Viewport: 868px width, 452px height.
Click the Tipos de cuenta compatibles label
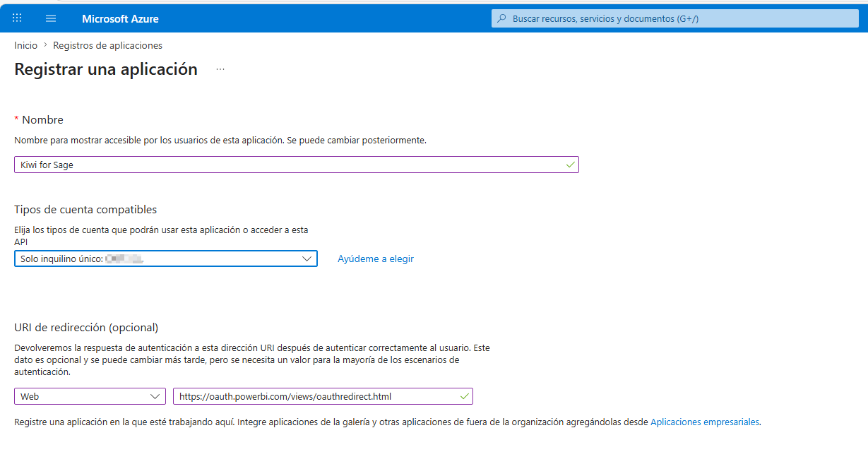pos(85,209)
